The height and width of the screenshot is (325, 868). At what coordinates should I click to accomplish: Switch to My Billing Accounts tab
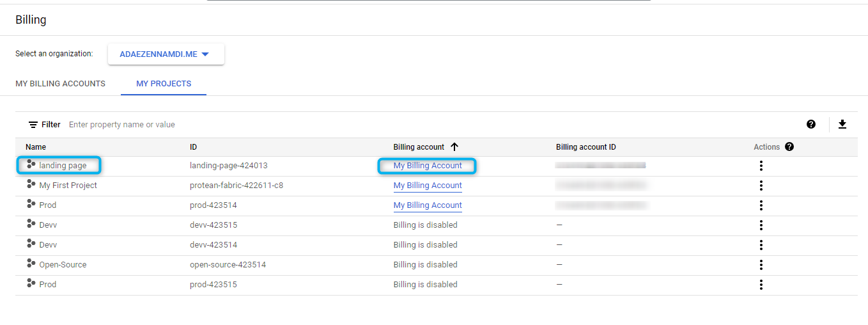tap(60, 84)
